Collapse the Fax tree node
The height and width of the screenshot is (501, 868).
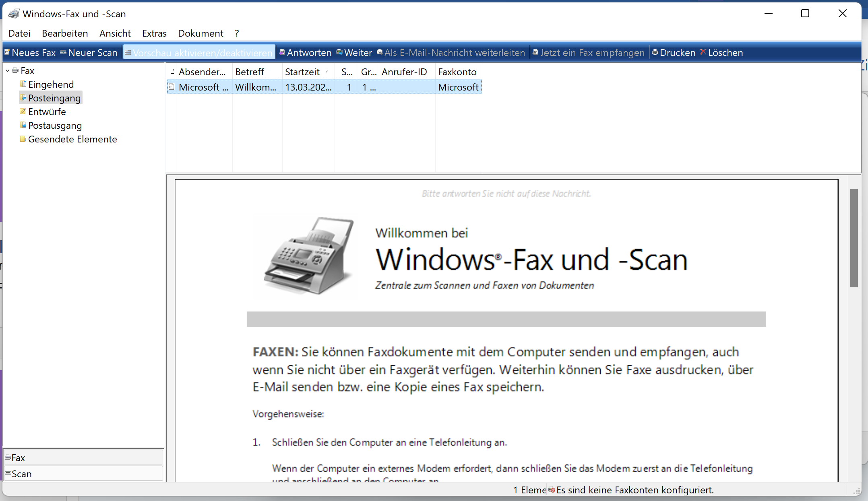click(8, 71)
